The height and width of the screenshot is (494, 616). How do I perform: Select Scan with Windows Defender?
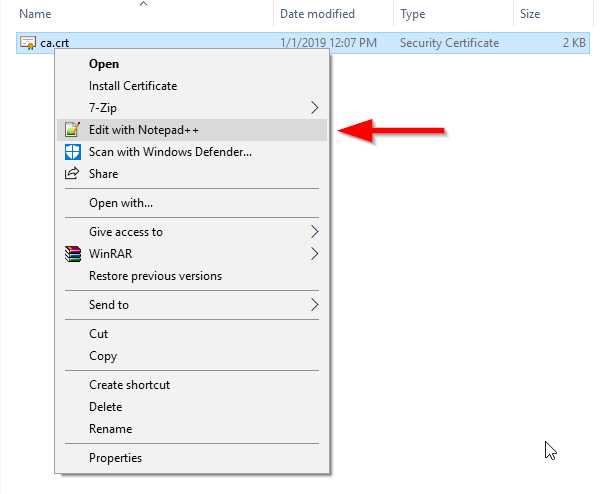click(x=192, y=152)
